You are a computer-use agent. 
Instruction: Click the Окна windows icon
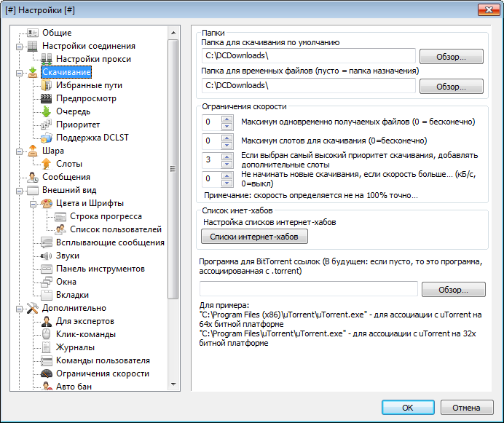point(47,282)
